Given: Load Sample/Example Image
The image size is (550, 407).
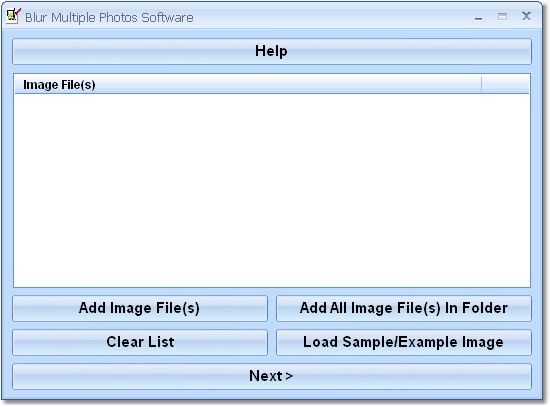Looking at the screenshot, I should [404, 342].
